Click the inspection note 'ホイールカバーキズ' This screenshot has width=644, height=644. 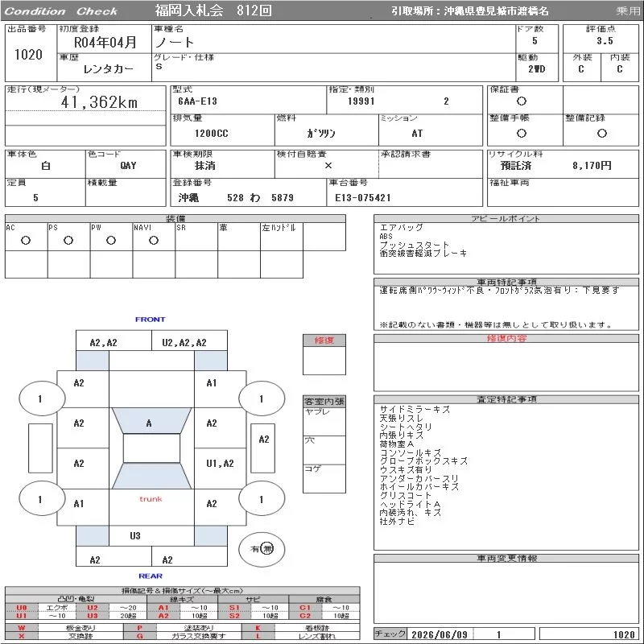click(x=419, y=487)
